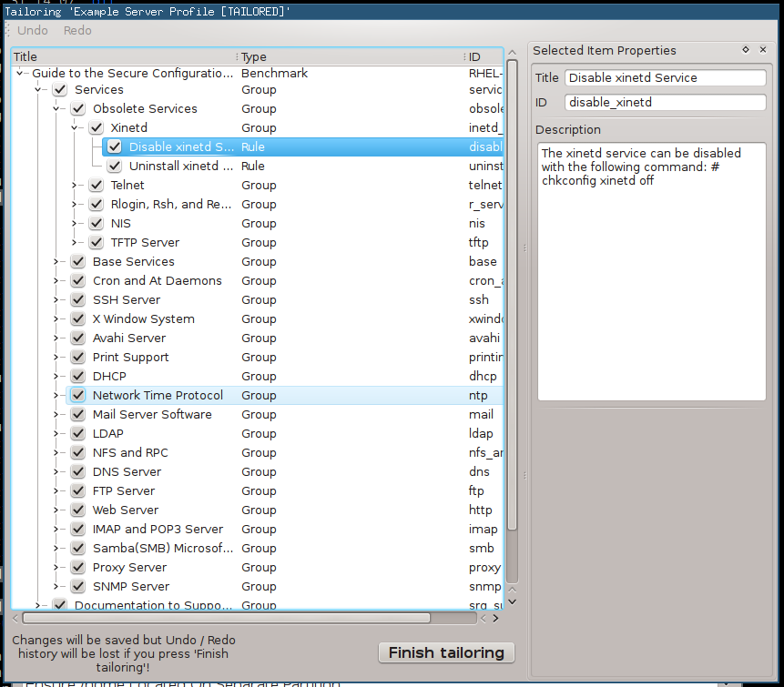Toggle the Obsolete Services checkbox
Viewport: 784px width, 687px height.
78,108
